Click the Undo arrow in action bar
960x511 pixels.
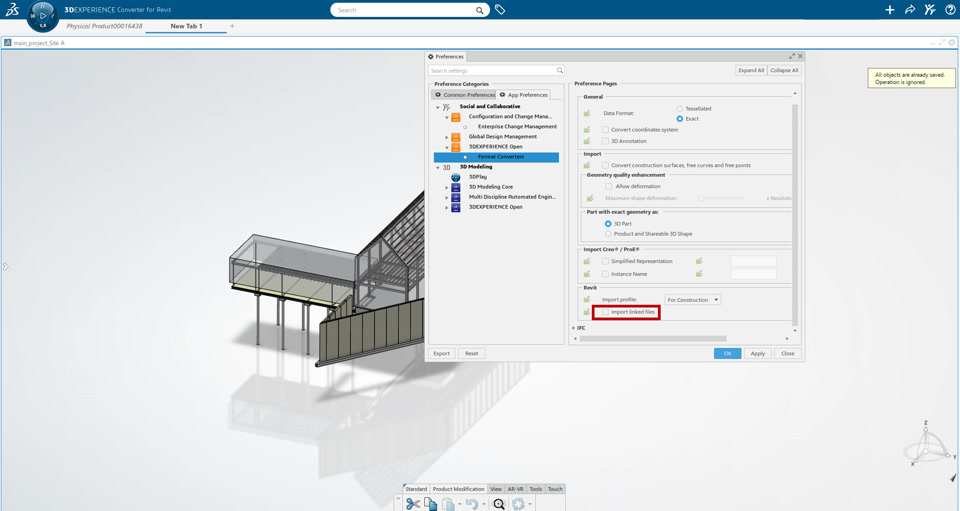[471, 504]
